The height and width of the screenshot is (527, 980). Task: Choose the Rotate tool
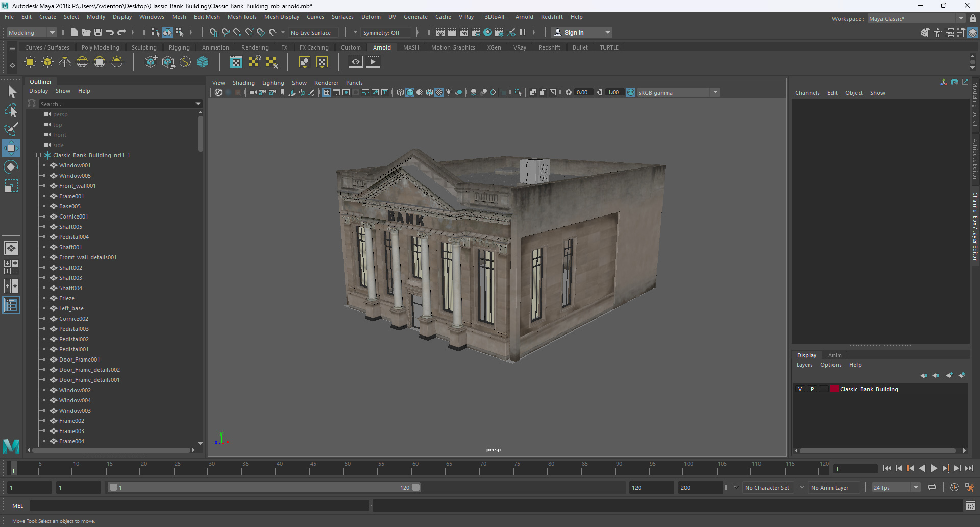[x=11, y=167]
